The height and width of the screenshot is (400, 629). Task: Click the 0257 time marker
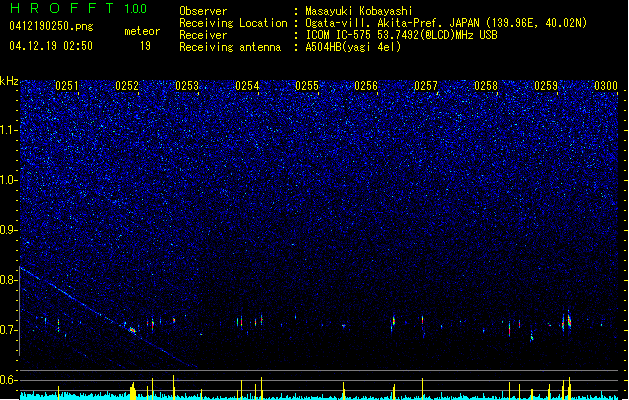(x=426, y=86)
